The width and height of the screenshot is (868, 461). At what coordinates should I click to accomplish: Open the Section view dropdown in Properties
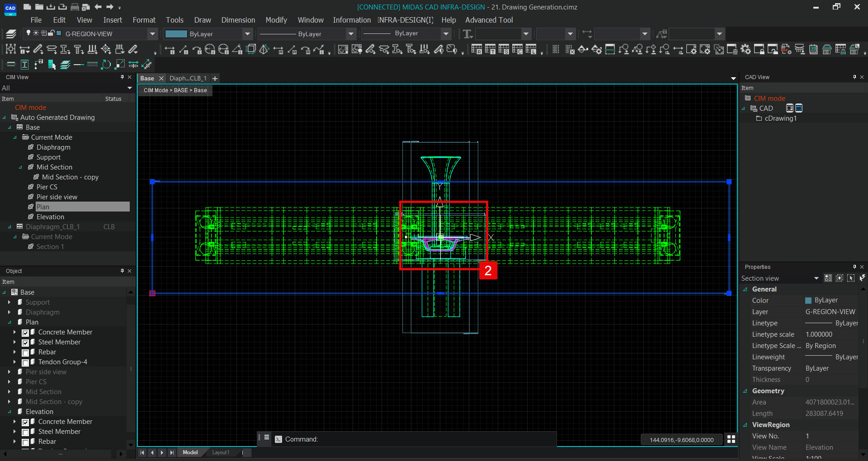click(x=817, y=278)
